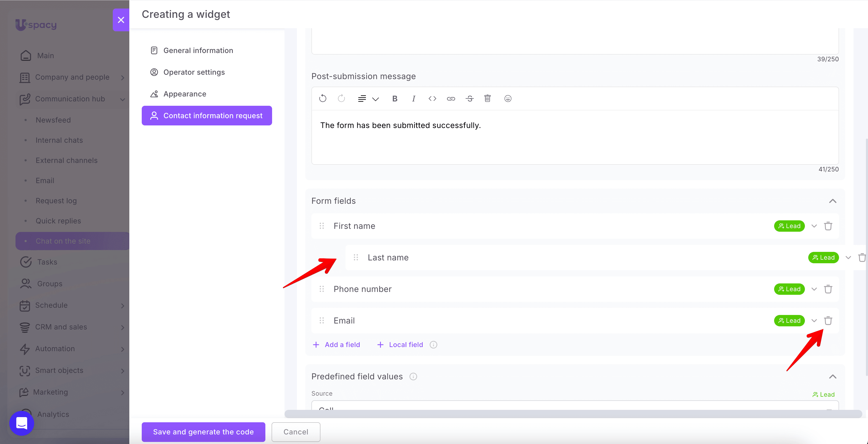This screenshot has height=444, width=868.
Task: Show info about Local field
Action: (433, 345)
